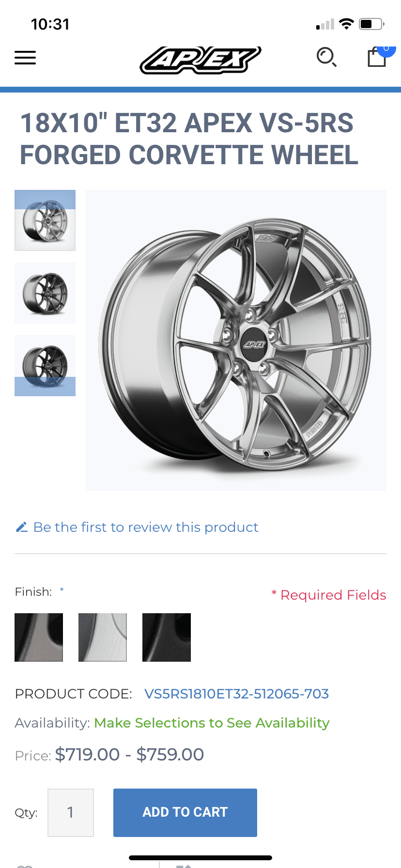Viewport: 401px width, 868px height.
Task: Choose the first dark gunmetal finish swatch
Action: click(39, 637)
